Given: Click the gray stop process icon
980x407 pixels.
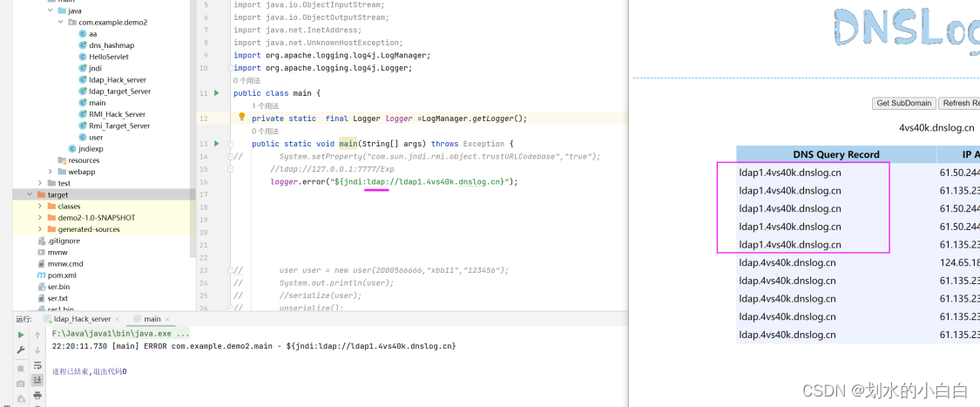Looking at the screenshot, I should [x=21, y=369].
